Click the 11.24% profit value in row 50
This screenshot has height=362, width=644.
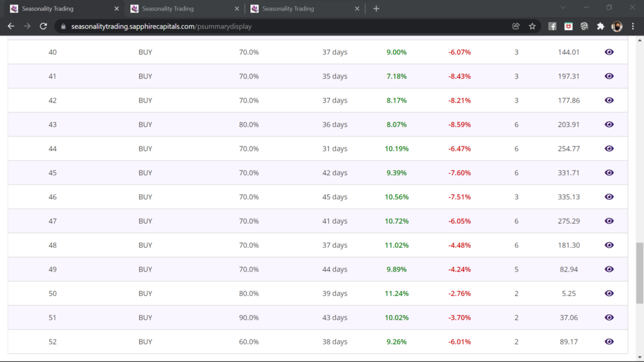[x=396, y=293]
